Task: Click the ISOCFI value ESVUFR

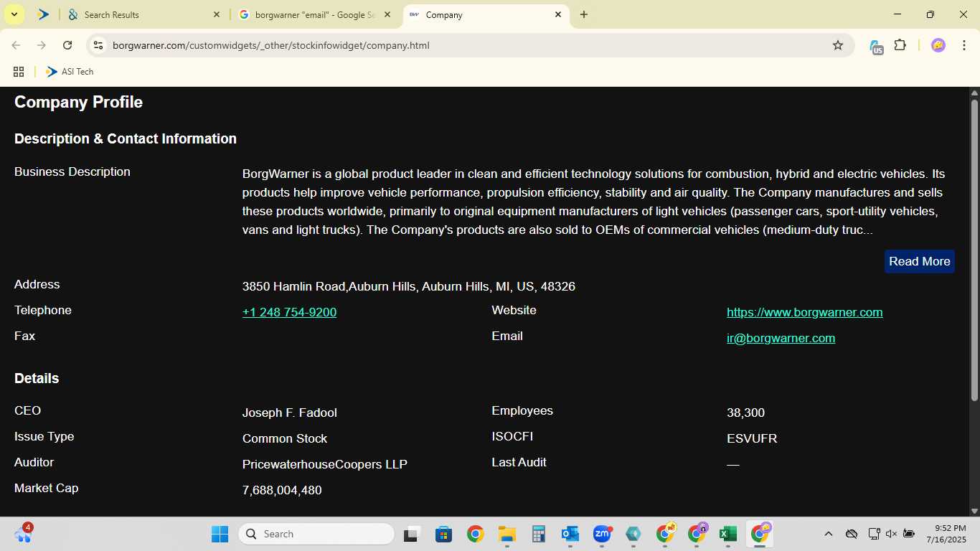Action: pyautogui.click(x=752, y=438)
